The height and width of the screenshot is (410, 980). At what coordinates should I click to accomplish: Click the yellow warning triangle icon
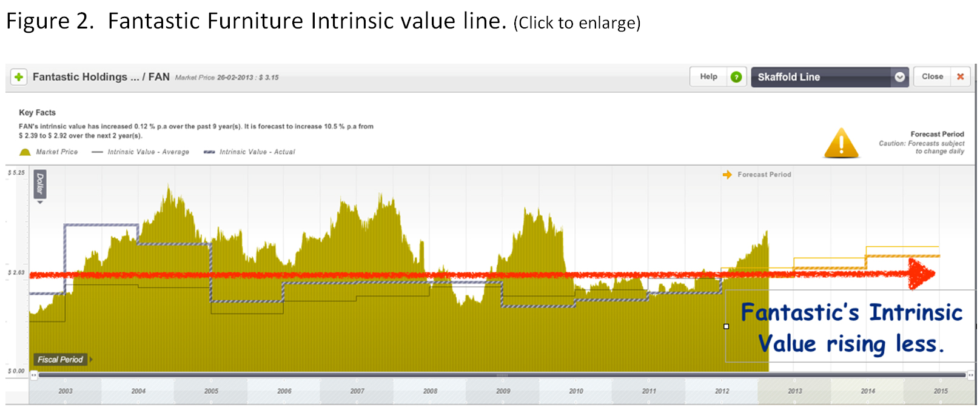pos(841,144)
